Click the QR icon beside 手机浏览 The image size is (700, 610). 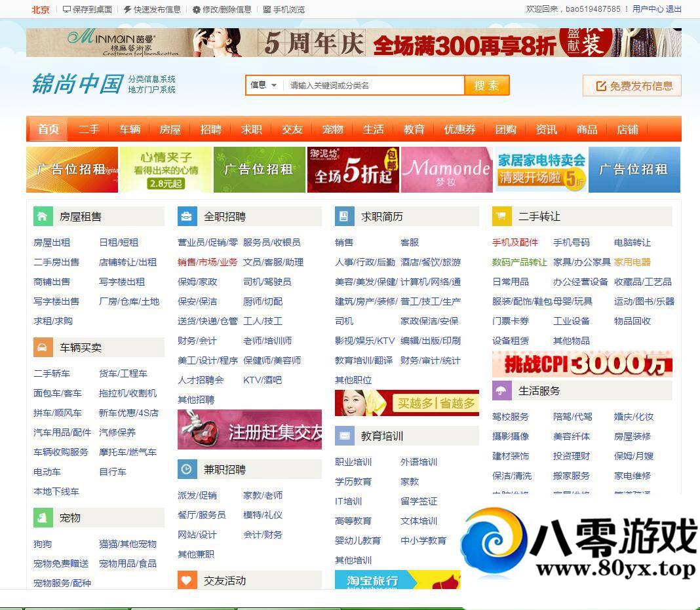coord(267,9)
